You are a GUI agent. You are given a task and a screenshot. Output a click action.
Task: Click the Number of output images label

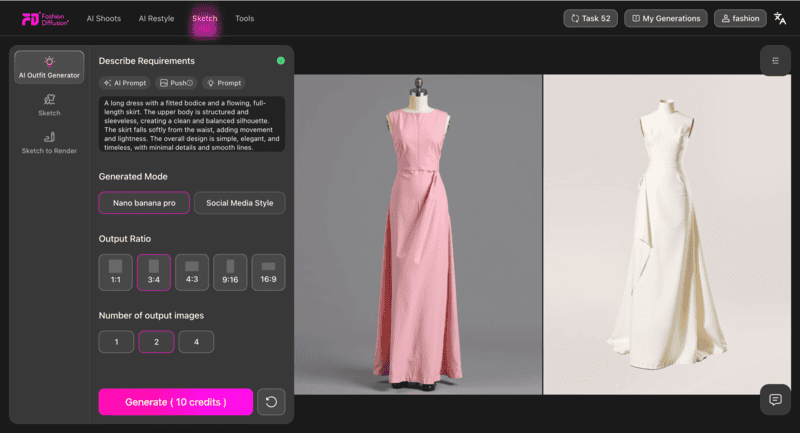pyautogui.click(x=151, y=316)
